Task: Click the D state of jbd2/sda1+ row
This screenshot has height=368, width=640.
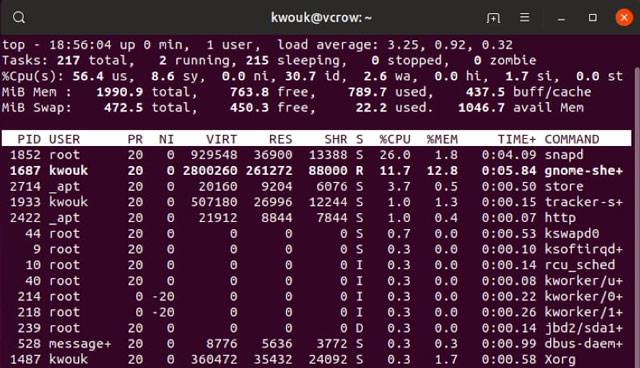Action: point(359,328)
